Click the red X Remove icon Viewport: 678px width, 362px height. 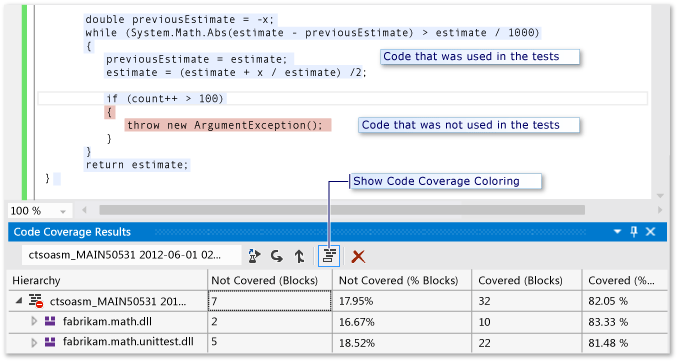tap(358, 256)
